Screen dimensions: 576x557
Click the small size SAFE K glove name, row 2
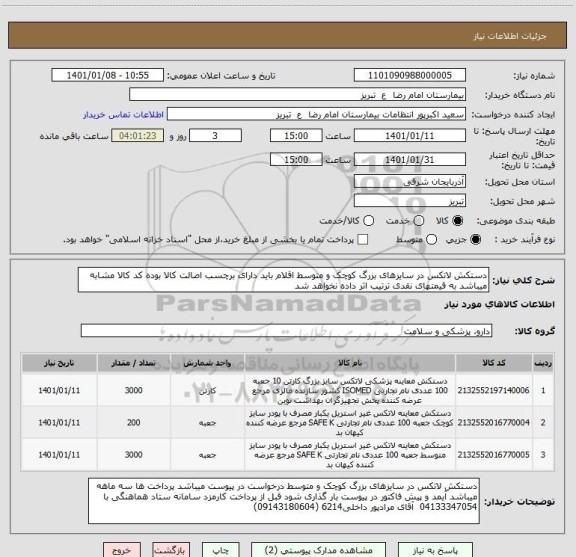350,423
